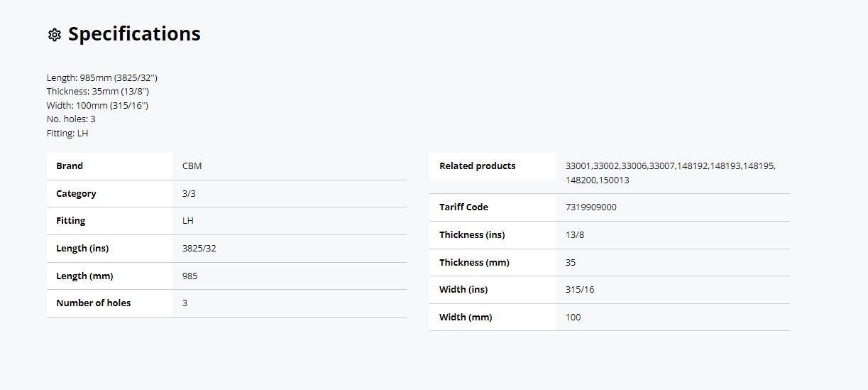Click the related products number list
The width and height of the screenshot is (868, 390).
[x=671, y=173]
